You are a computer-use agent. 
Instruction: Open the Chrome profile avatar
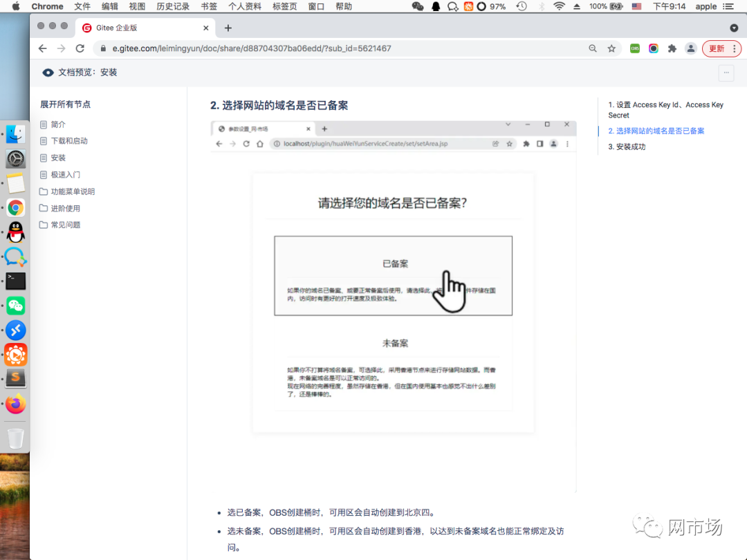click(691, 48)
